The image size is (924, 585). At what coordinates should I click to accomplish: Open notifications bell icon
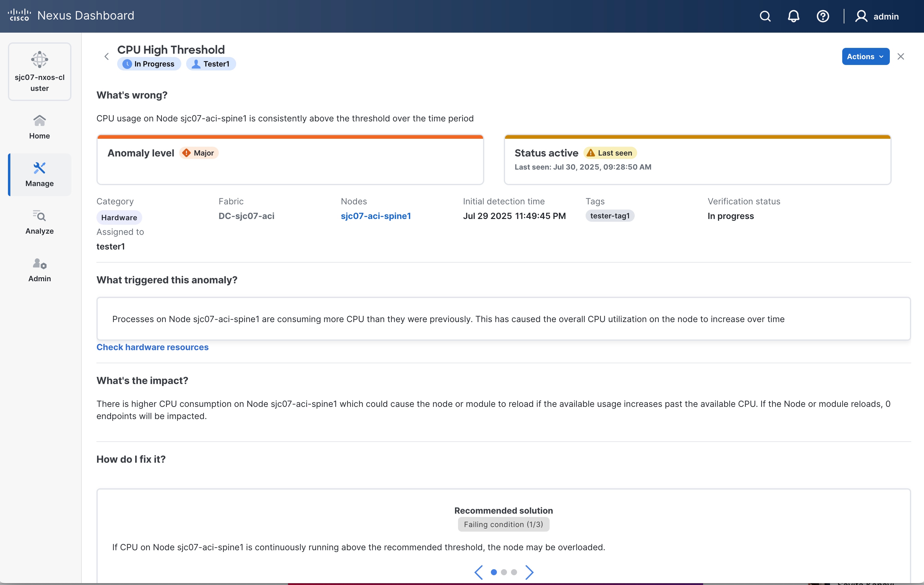point(793,16)
